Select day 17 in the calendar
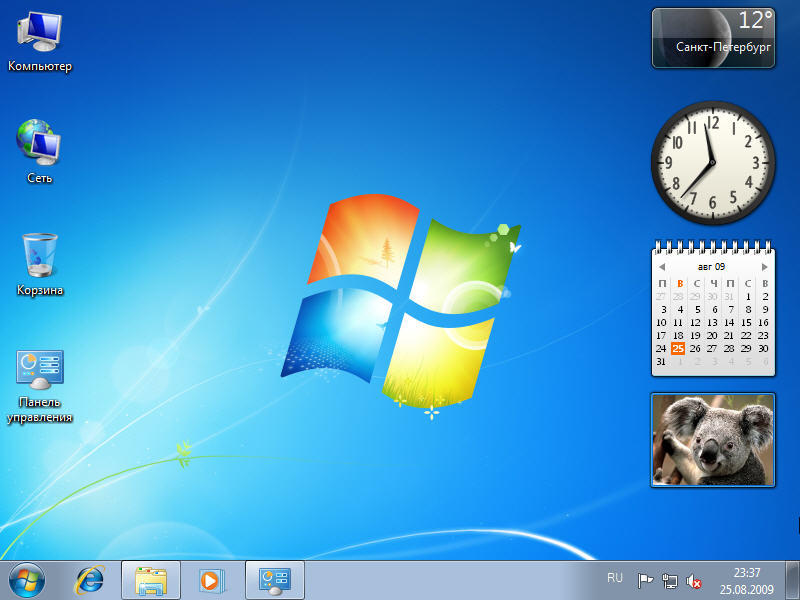The image size is (800, 600). click(x=661, y=336)
